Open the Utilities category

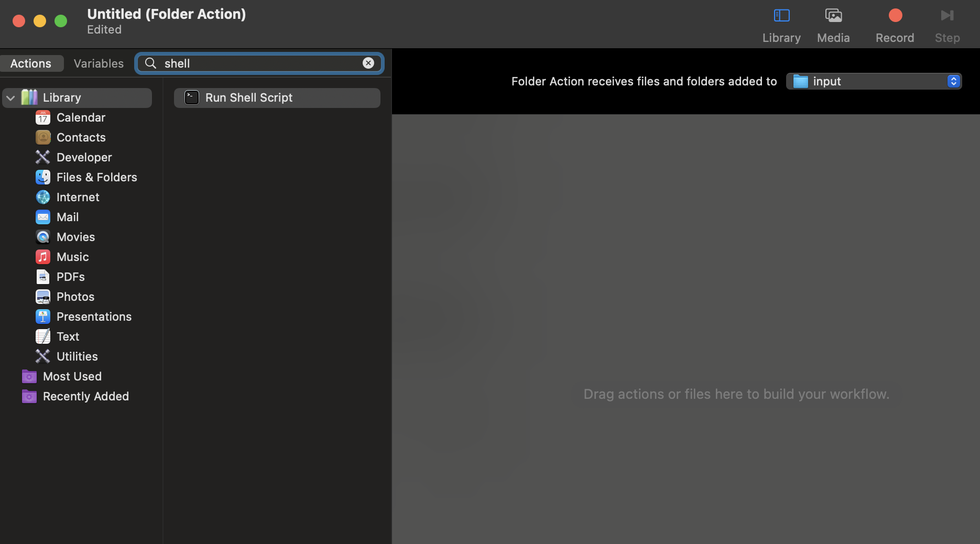pos(77,356)
